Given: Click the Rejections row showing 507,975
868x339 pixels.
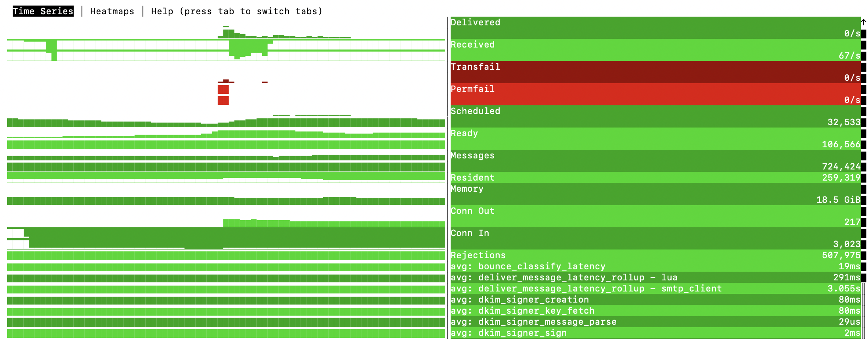Looking at the screenshot, I should click(x=653, y=255).
